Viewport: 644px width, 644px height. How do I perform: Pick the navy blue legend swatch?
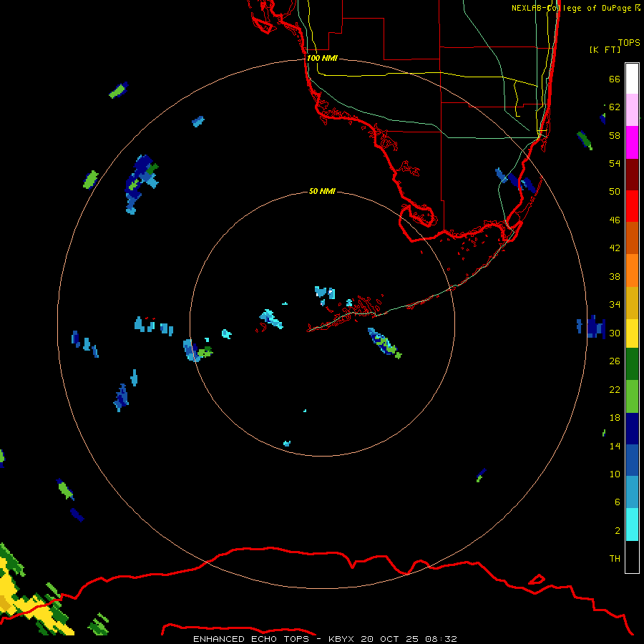tap(632, 429)
